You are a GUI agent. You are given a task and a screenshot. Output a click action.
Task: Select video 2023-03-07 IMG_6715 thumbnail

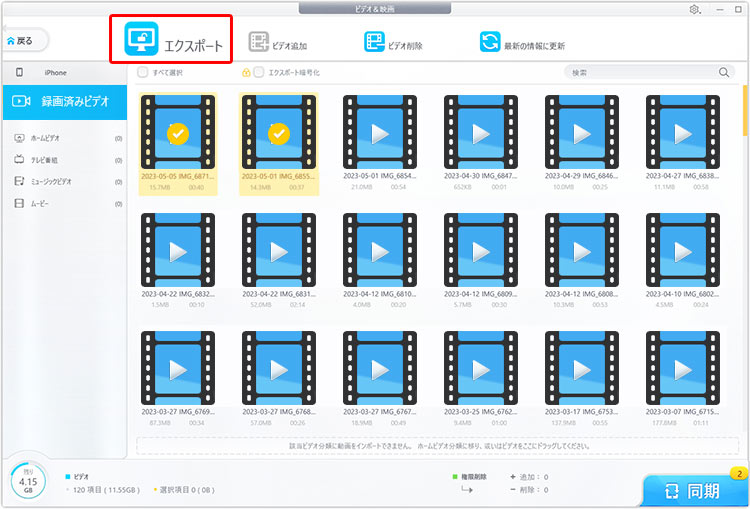pos(683,368)
